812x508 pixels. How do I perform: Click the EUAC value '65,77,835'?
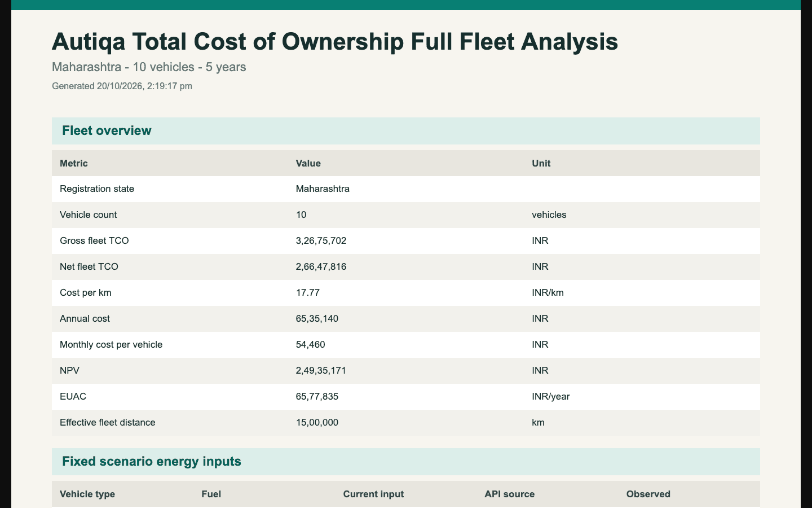click(317, 397)
